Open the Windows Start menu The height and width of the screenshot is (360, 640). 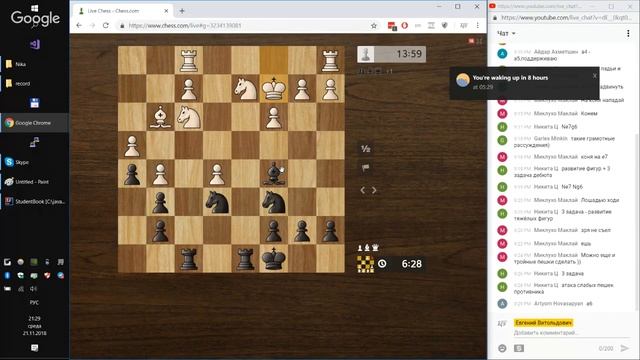click(35, 8)
